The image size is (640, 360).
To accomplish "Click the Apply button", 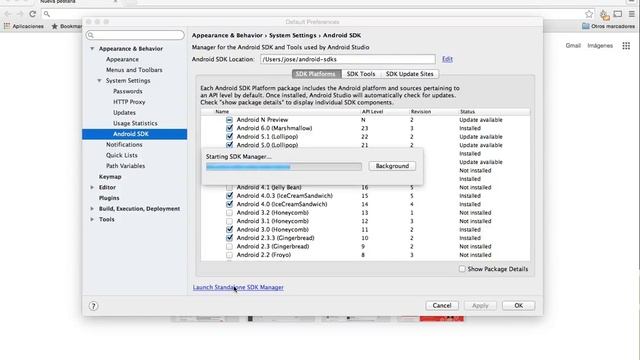I will 480,306.
